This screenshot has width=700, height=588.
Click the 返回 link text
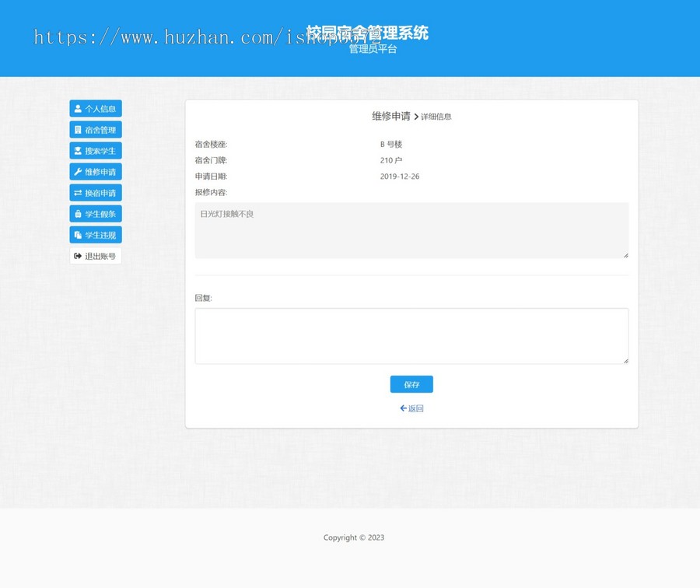click(415, 408)
